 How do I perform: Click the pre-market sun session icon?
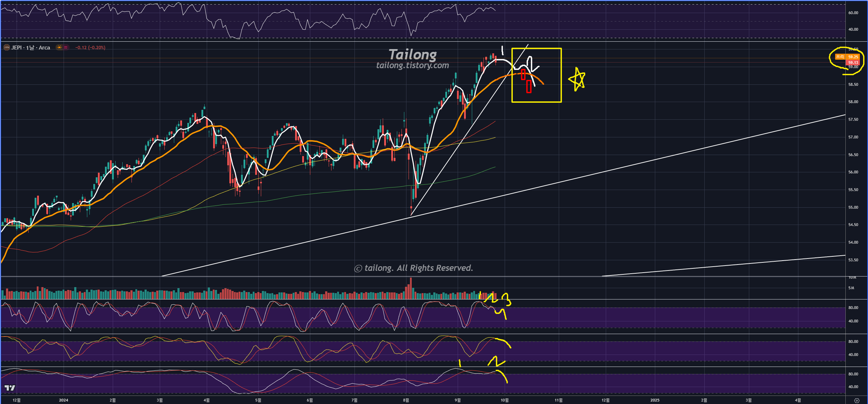[59, 47]
